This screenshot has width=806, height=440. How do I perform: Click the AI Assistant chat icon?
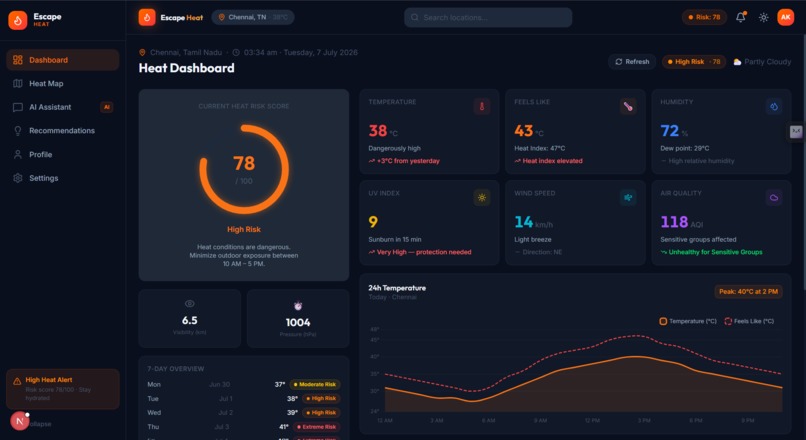tap(17, 107)
